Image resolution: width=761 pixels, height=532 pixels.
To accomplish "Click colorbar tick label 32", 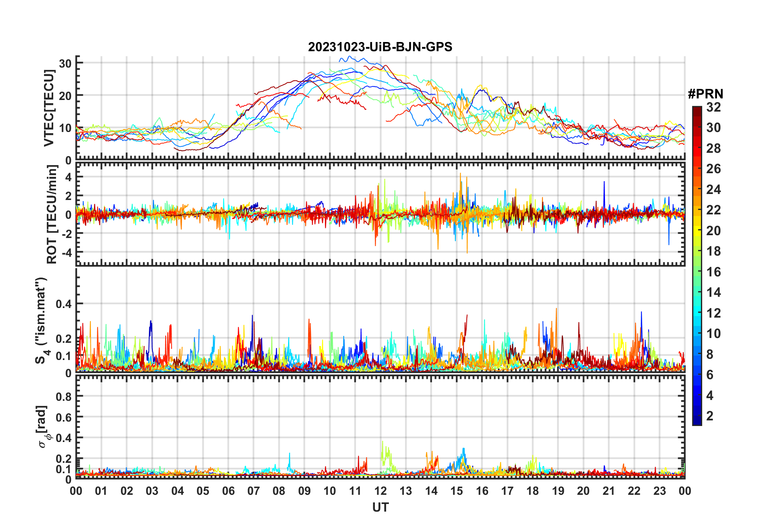I will click(713, 107).
